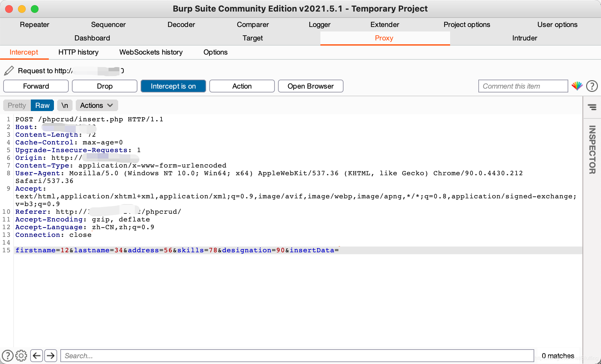Toggle the Intercept is on button
The image size is (601, 364).
coord(173,86)
